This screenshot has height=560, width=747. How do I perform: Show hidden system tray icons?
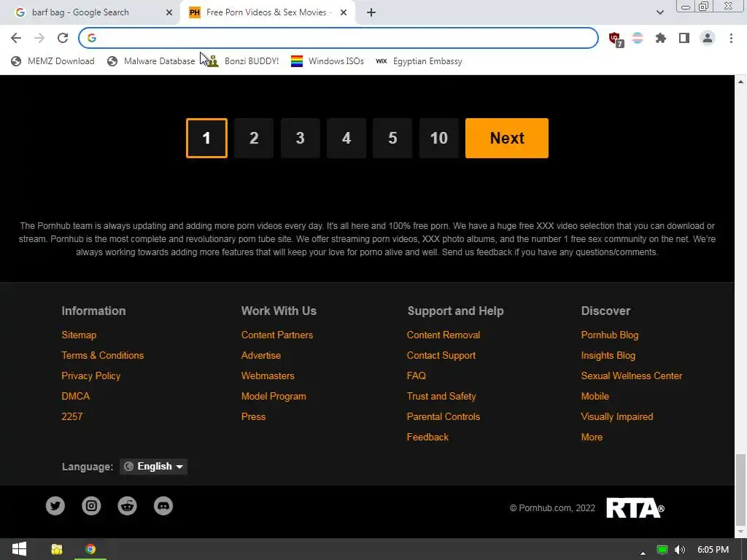point(643,553)
